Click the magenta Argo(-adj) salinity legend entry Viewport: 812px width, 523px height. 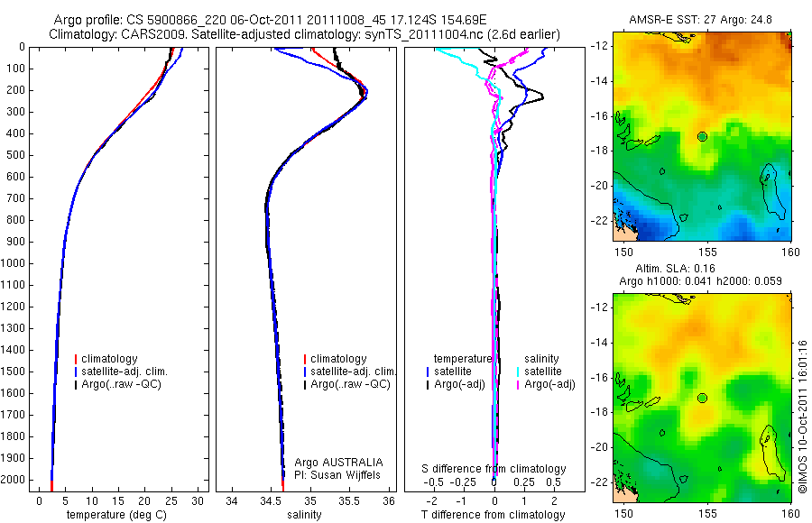[546, 384]
